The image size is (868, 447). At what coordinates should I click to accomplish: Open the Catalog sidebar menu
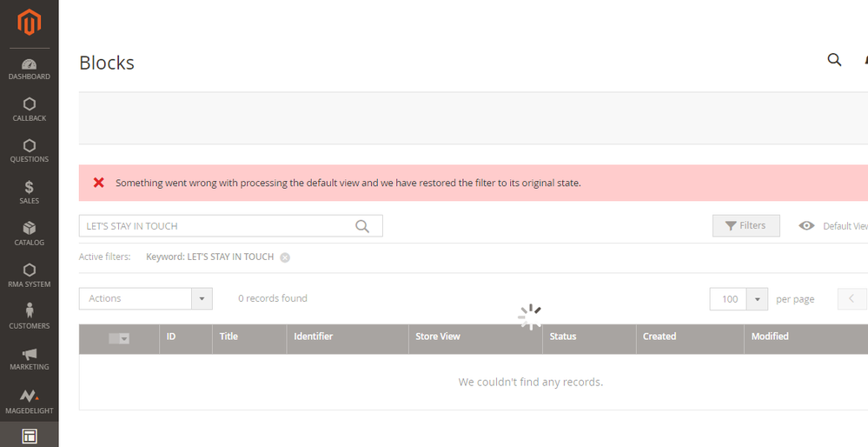[29, 234]
